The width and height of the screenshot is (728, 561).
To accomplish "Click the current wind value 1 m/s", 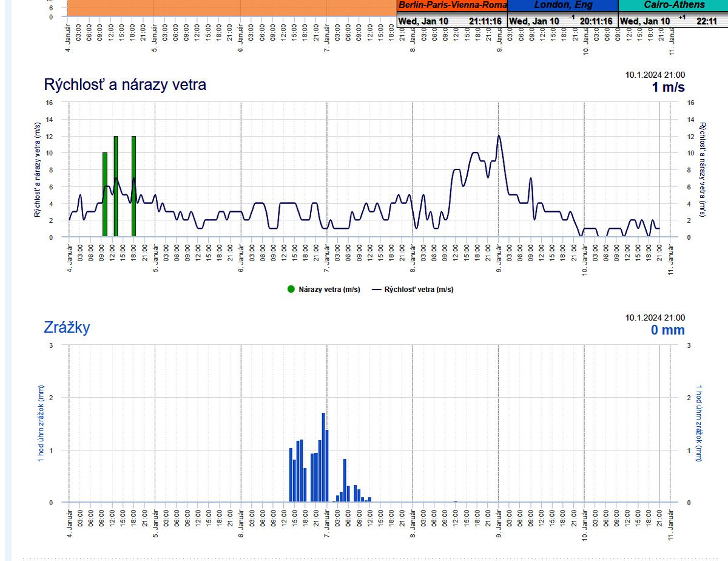I will (x=668, y=87).
